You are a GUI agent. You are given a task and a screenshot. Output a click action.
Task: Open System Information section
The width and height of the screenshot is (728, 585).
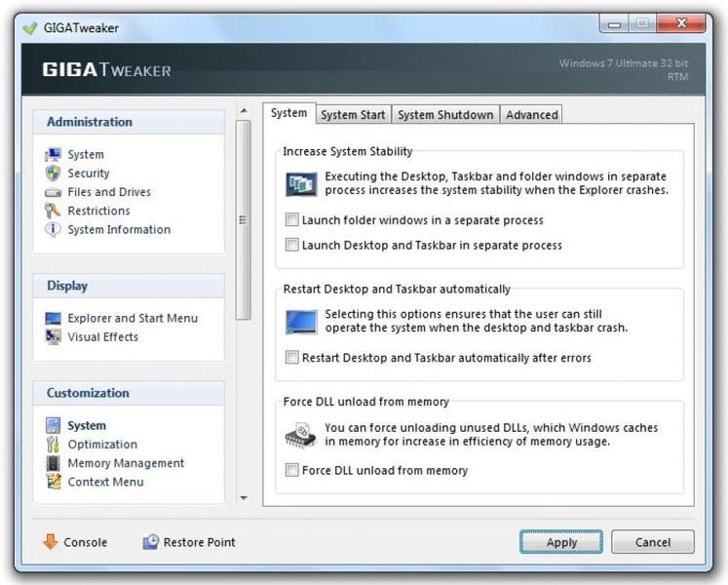(119, 229)
